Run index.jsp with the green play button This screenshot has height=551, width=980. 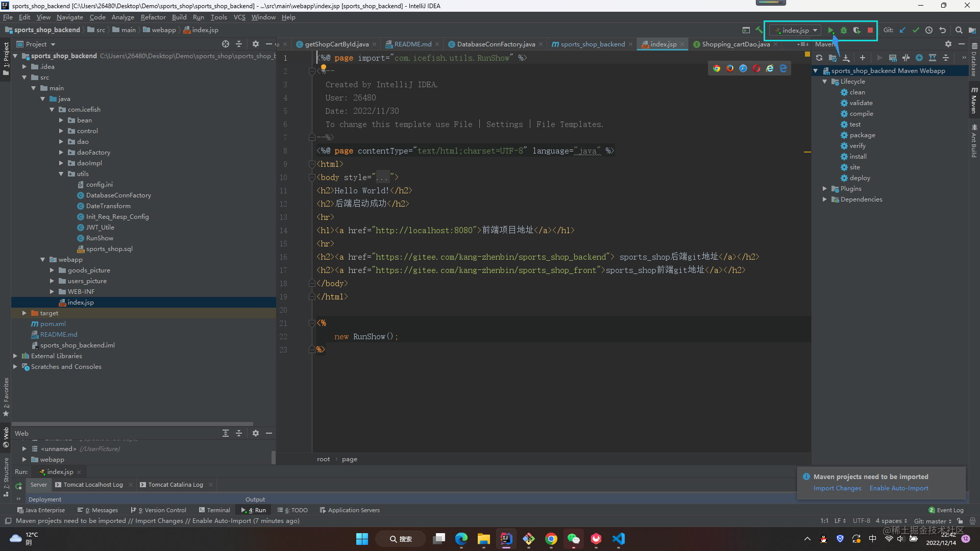click(x=830, y=31)
